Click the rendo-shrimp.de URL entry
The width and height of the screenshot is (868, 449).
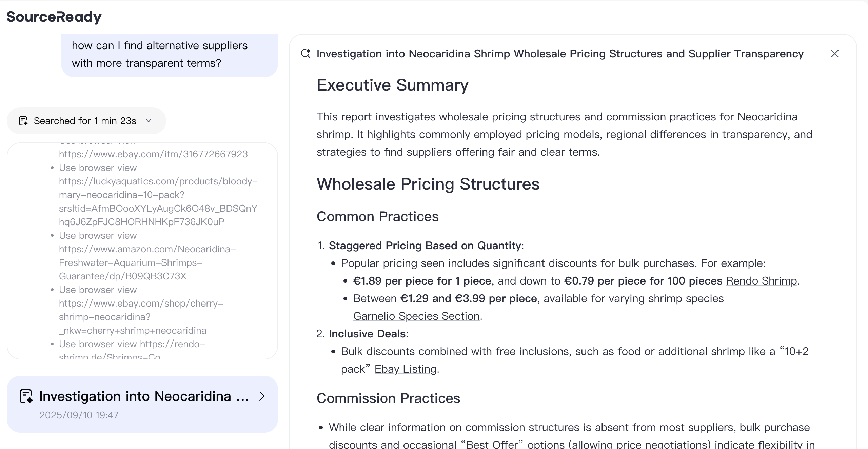(x=172, y=344)
